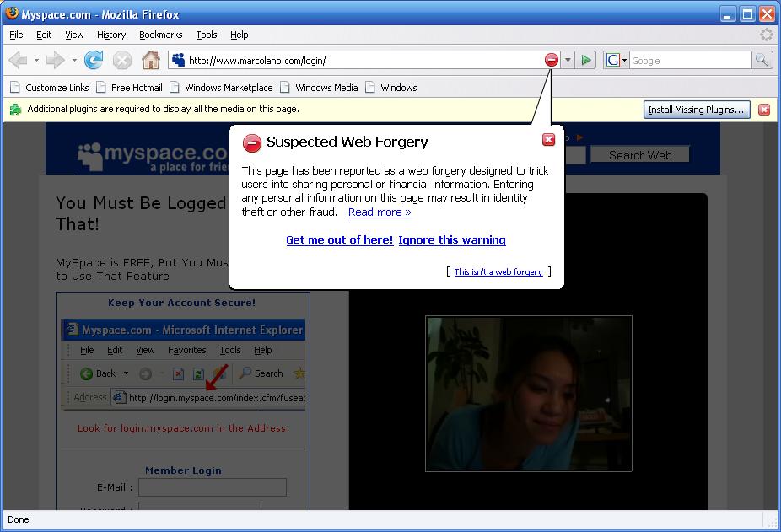Open the Free Hotmail bookmark
The image size is (781, 532).
click(x=130, y=88)
